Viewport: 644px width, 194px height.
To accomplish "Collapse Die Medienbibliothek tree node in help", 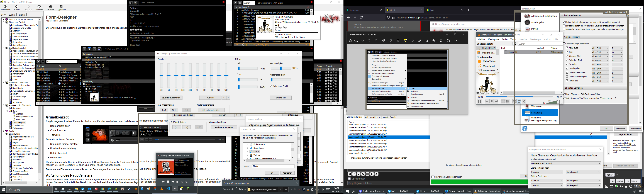I will [x=4, y=48].
